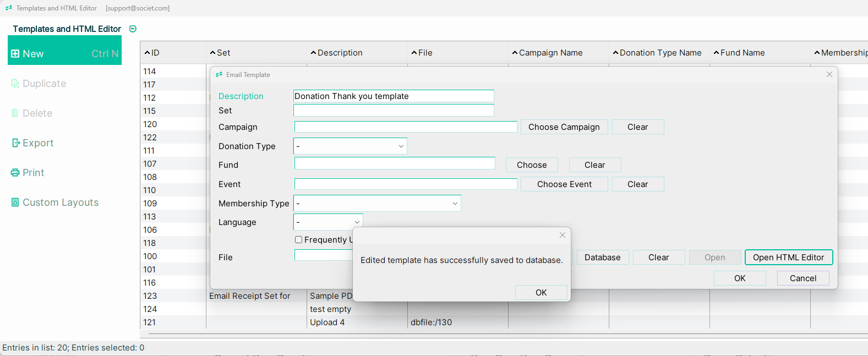Click the Custom Layouts icon
The image size is (868, 356).
[x=15, y=202]
